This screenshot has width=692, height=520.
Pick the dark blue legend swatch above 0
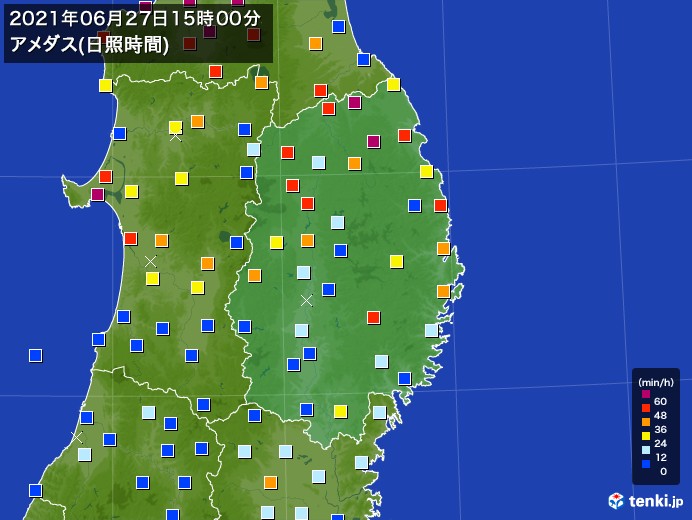(x=646, y=464)
